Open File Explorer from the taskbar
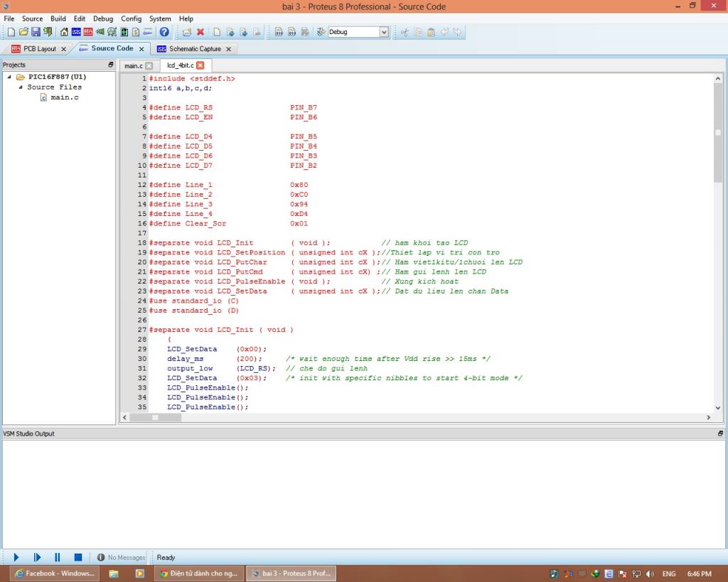This screenshot has height=582, width=728. tap(113, 573)
